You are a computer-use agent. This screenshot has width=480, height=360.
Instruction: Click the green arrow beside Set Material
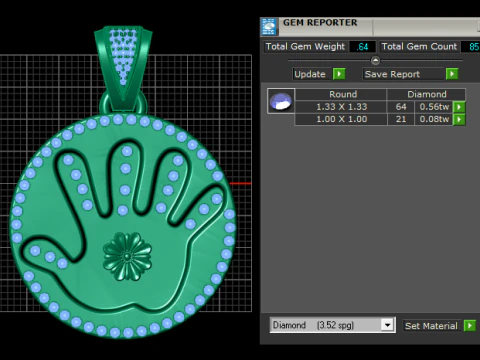(470, 325)
